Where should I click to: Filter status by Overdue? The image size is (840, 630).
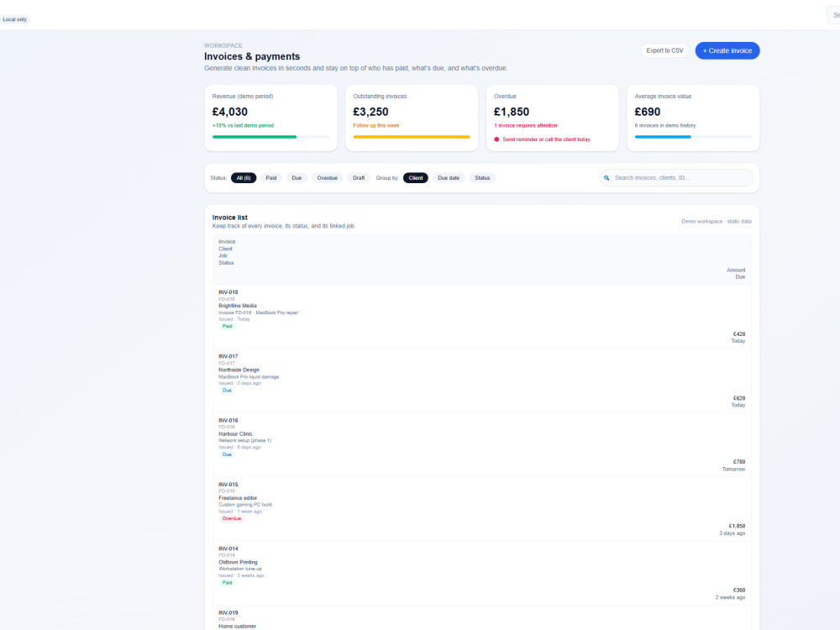tap(328, 178)
